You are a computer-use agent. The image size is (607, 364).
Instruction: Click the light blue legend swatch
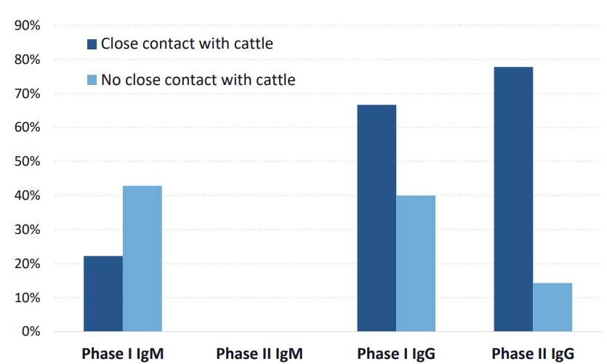point(91,79)
